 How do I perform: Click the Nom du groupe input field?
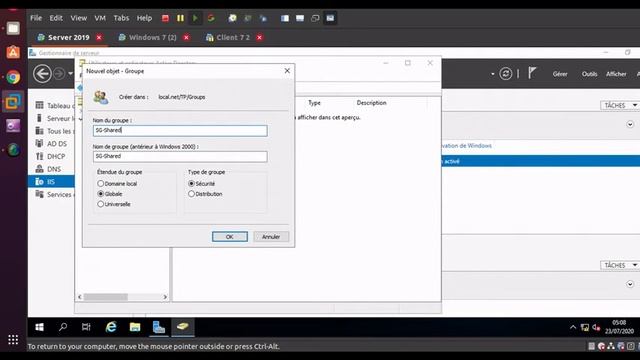pos(180,131)
